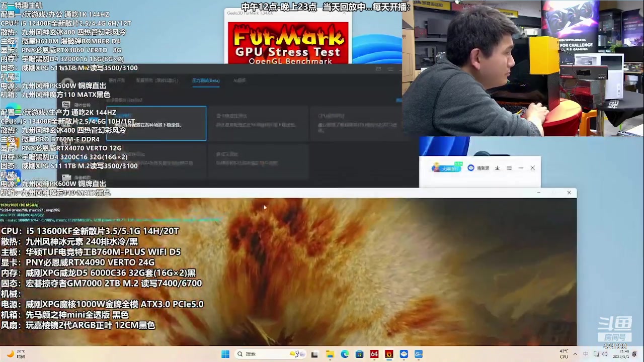Open the weather widget on the taskbar
Image resolution: width=644 pixels, height=362 pixels.
(x=15, y=354)
